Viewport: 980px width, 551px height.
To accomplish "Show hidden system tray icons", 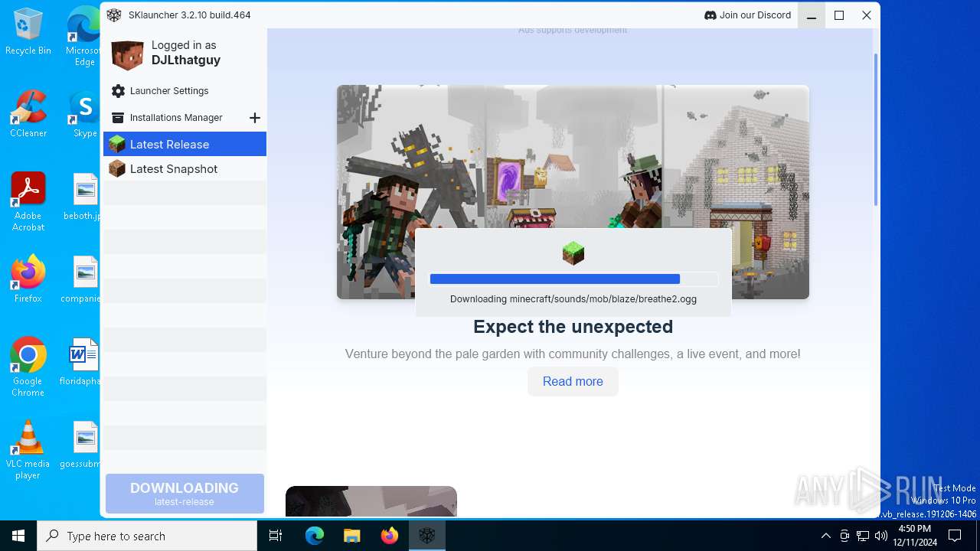I will click(x=825, y=536).
